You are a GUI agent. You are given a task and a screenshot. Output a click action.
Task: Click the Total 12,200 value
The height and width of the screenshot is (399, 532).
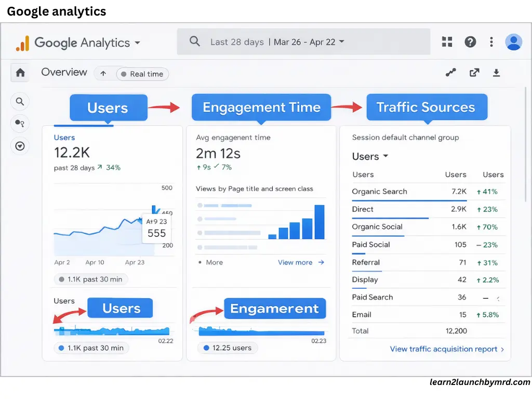pyautogui.click(x=456, y=331)
